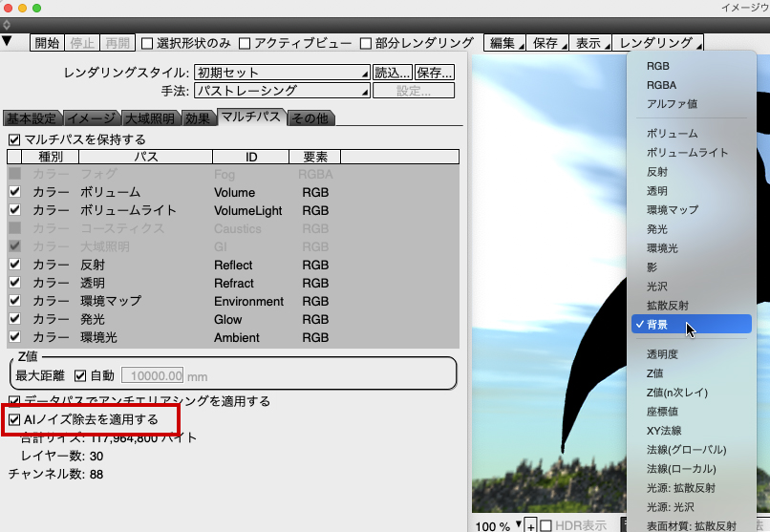Select RGB in the pass menu
The image size is (770, 532).
[x=692, y=66]
